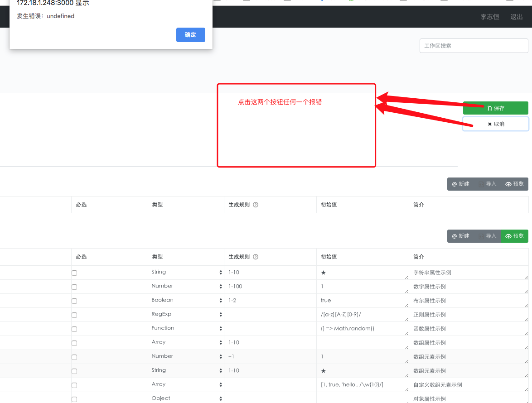Open the Object type dropdown
The height and width of the screenshot is (403, 532).
(x=186, y=398)
